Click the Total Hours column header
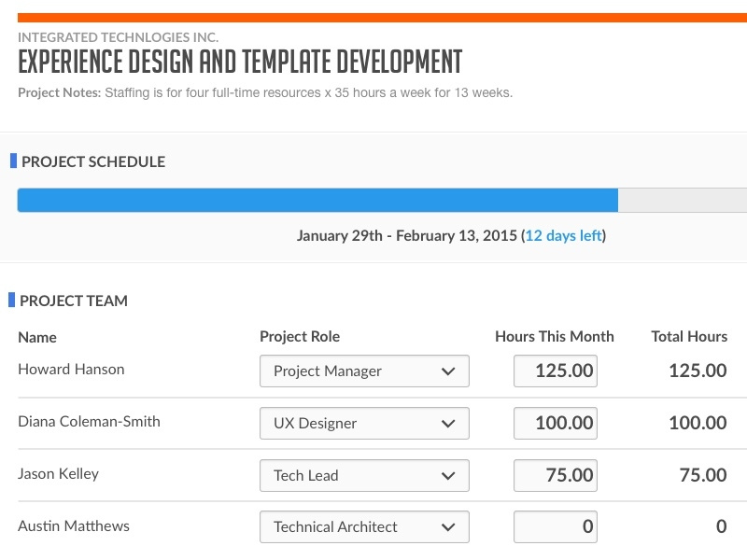The height and width of the screenshot is (560, 747). pos(689,336)
